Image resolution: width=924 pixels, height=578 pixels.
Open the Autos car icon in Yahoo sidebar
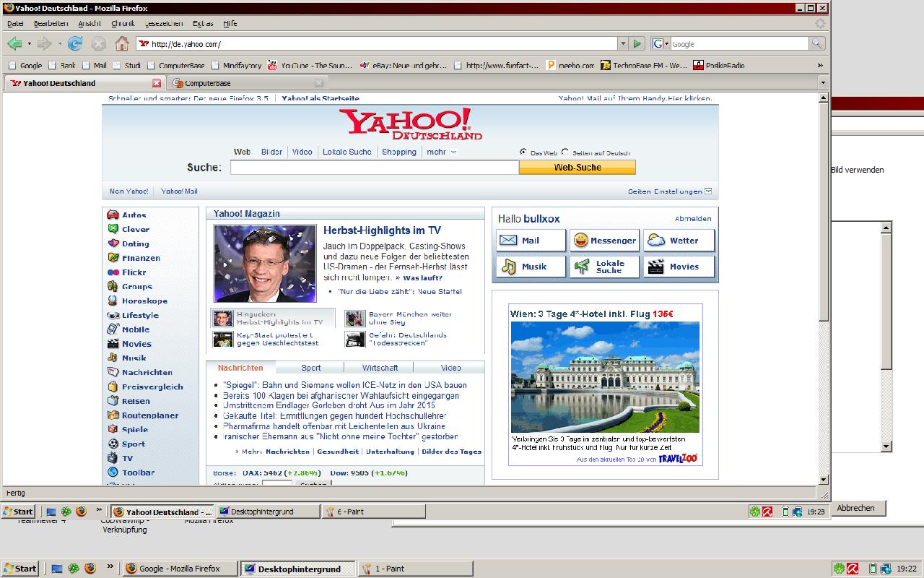(113, 215)
